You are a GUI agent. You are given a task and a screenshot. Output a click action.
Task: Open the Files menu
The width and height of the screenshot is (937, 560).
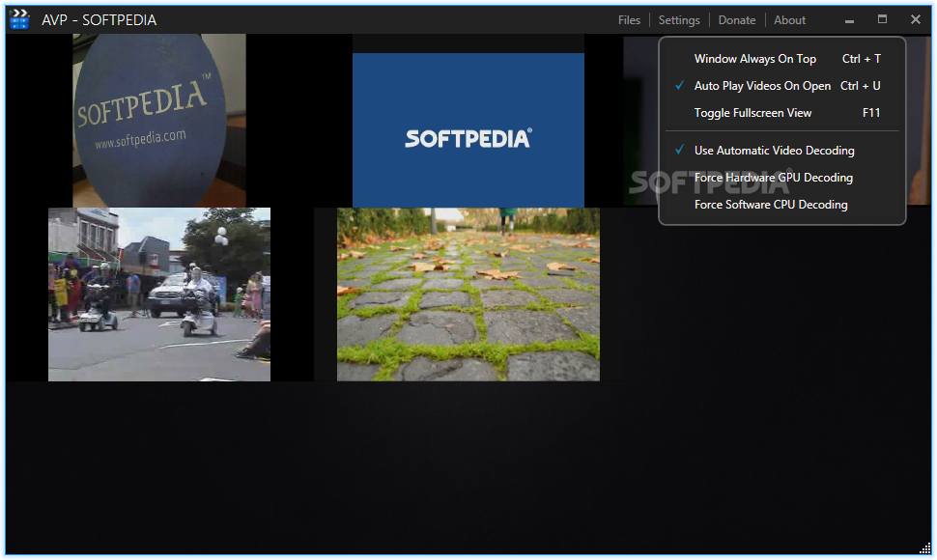tap(629, 20)
